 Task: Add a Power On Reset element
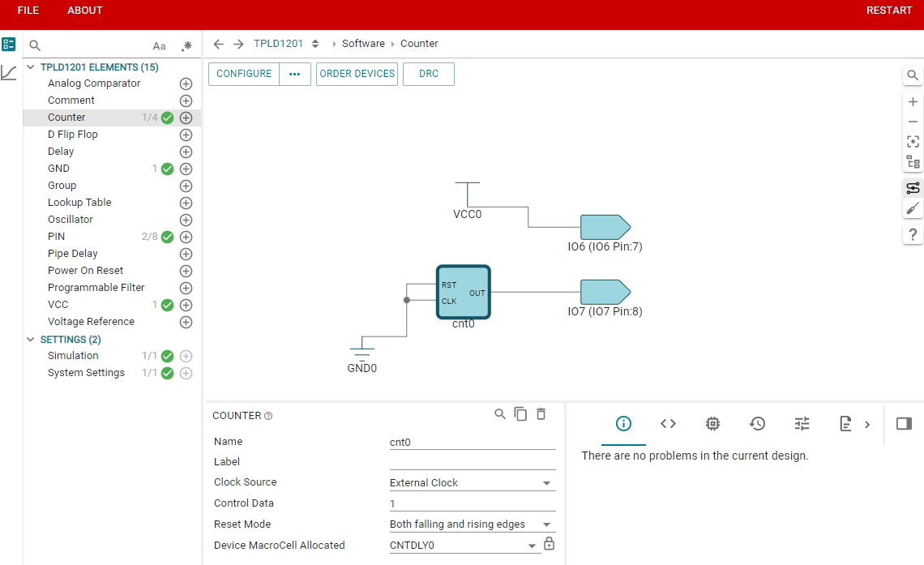point(186,271)
